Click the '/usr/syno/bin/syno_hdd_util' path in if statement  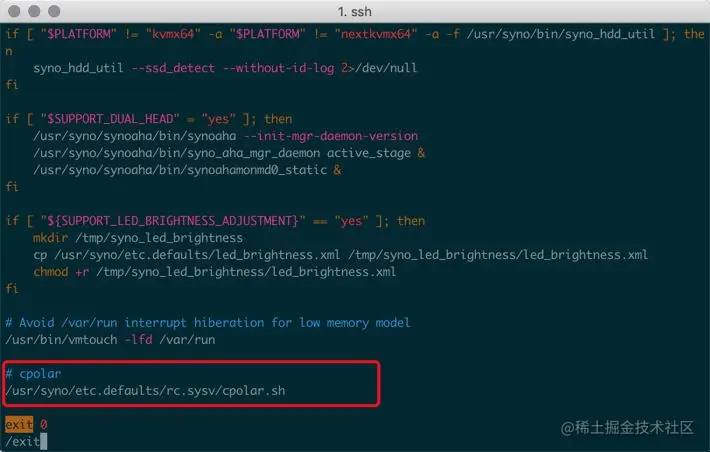click(x=561, y=34)
